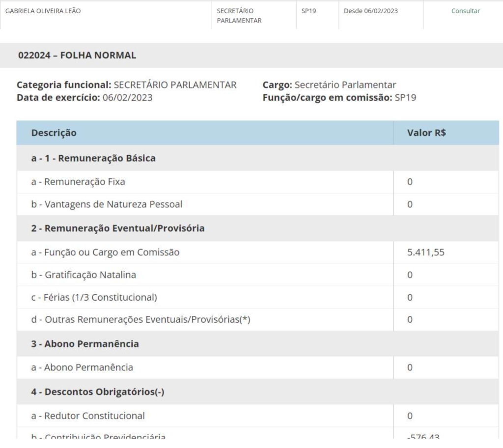Click the Férias (1/3 Constitucional) row
503x448 pixels.
pyautogui.click(x=94, y=298)
